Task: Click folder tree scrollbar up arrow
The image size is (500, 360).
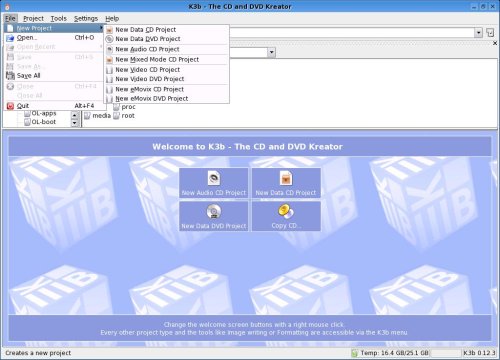Action: click(x=75, y=115)
